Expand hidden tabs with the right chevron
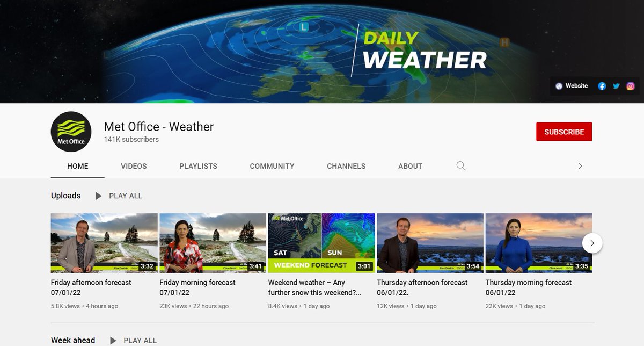644x346 pixels. pos(580,166)
